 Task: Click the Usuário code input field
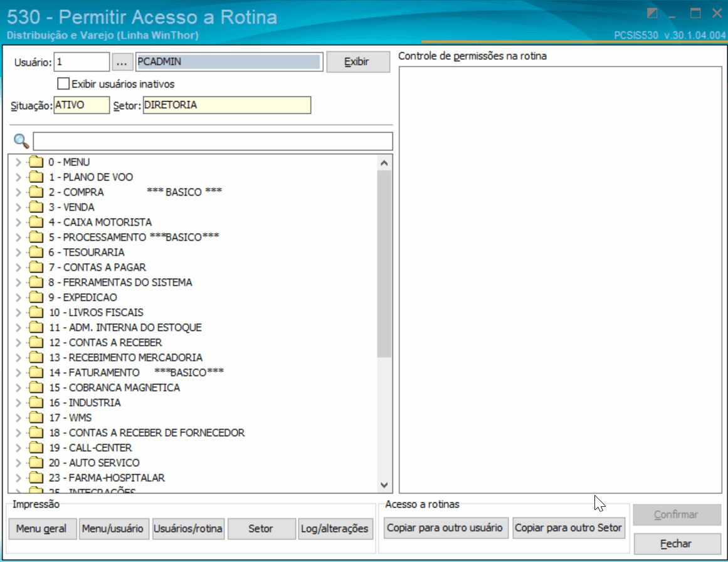(82, 62)
